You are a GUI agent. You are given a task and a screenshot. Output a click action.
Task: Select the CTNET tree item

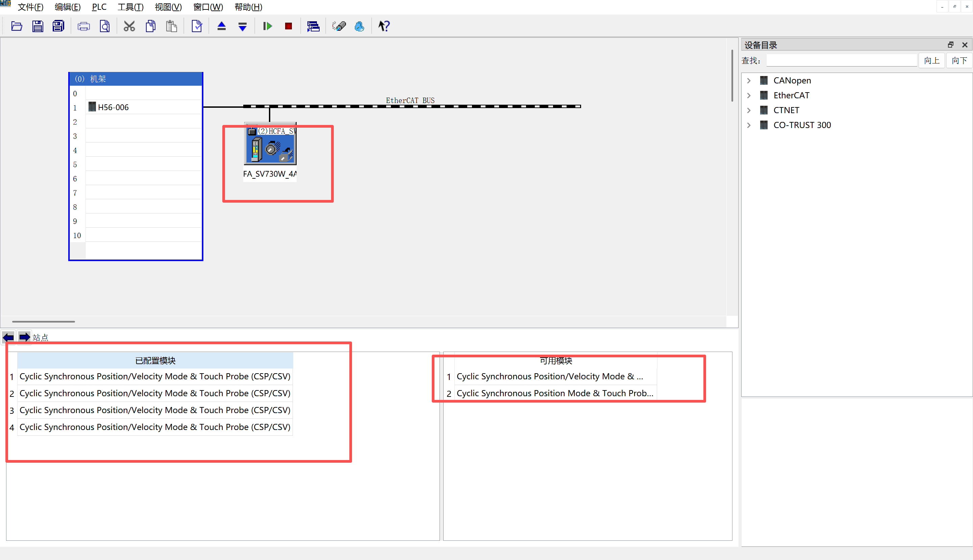[x=787, y=110]
